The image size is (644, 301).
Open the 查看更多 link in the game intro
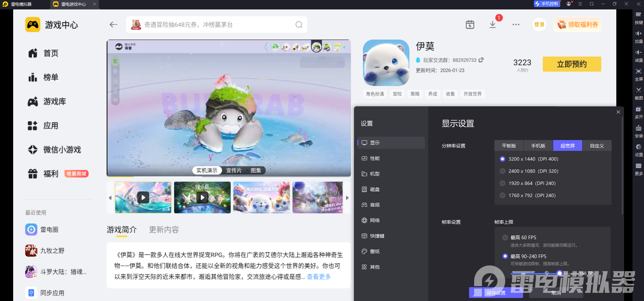(319, 277)
